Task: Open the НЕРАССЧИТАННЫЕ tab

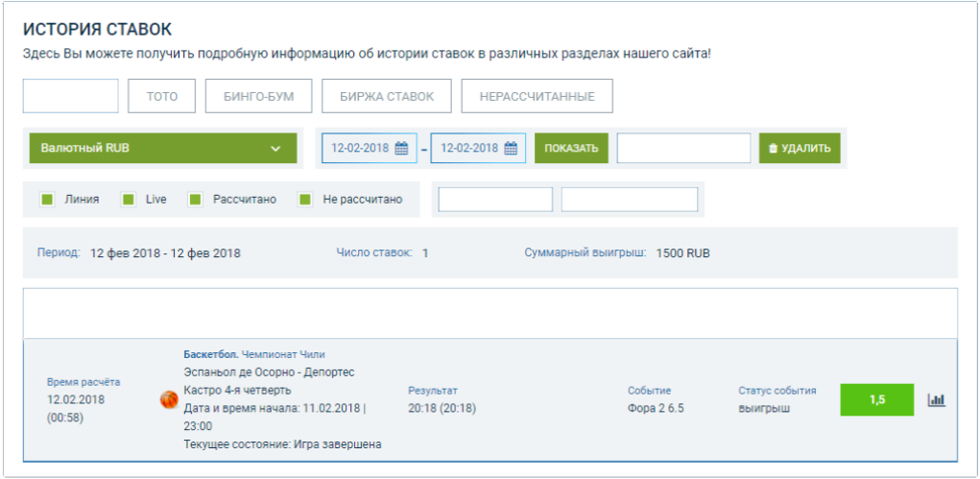Action: pos(537,96)
